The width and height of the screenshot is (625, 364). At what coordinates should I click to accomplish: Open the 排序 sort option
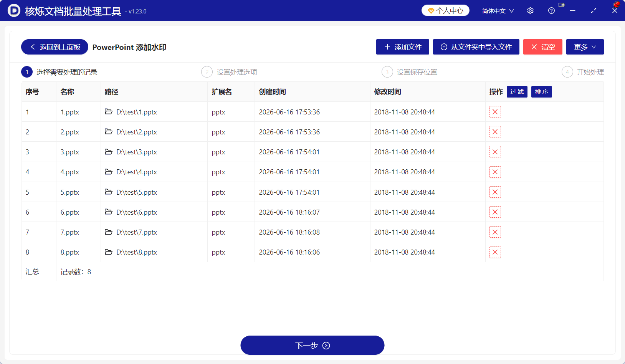pos(541,92)
